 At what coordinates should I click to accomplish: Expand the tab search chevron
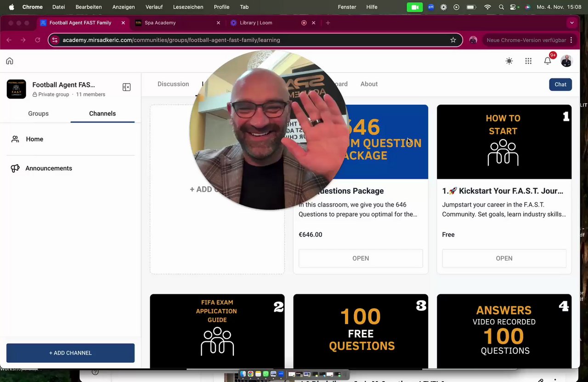click(571, 22)
